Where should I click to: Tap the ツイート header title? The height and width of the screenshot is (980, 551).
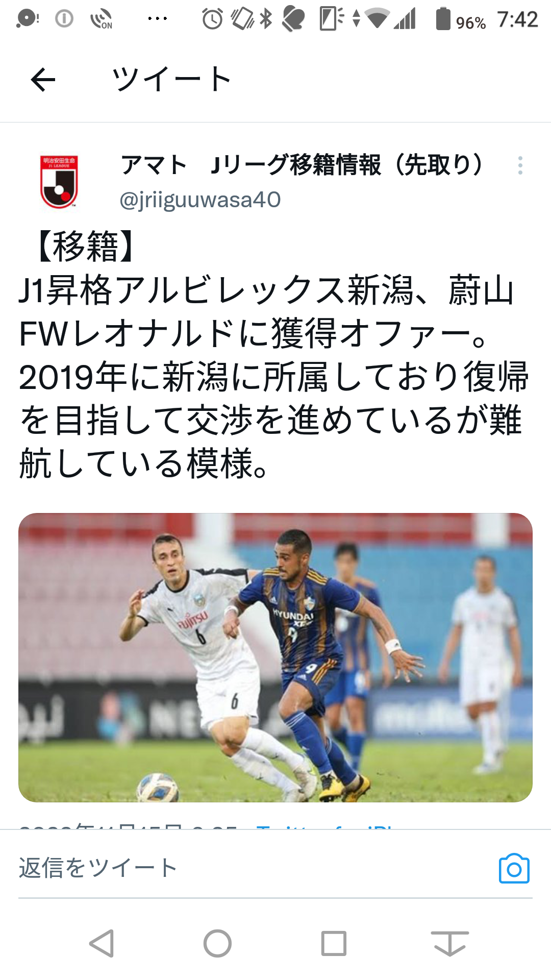[172, 80]
